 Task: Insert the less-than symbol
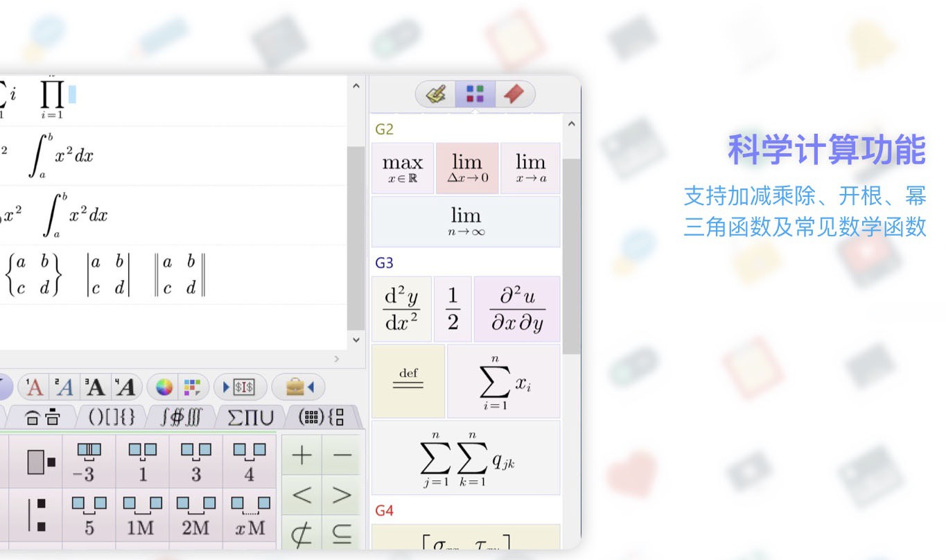click(x=301, y=495)
